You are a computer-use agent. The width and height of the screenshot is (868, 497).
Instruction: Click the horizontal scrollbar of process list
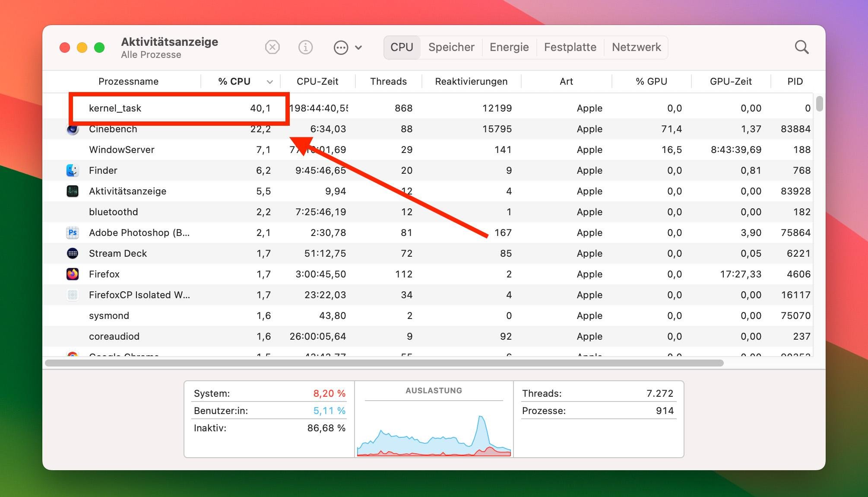click(x=384, y=363)
